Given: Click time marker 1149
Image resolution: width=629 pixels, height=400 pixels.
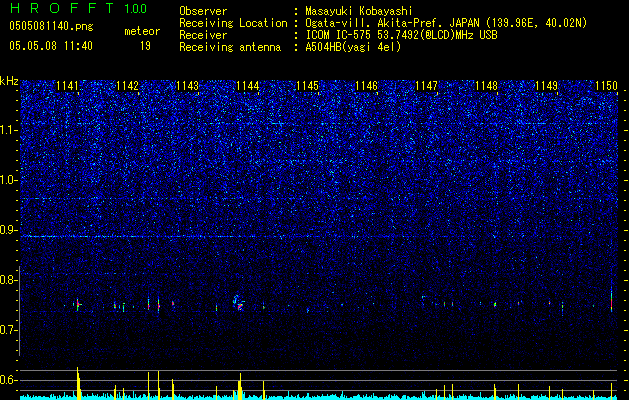Looking at the screenshot, I should [547, 86].
